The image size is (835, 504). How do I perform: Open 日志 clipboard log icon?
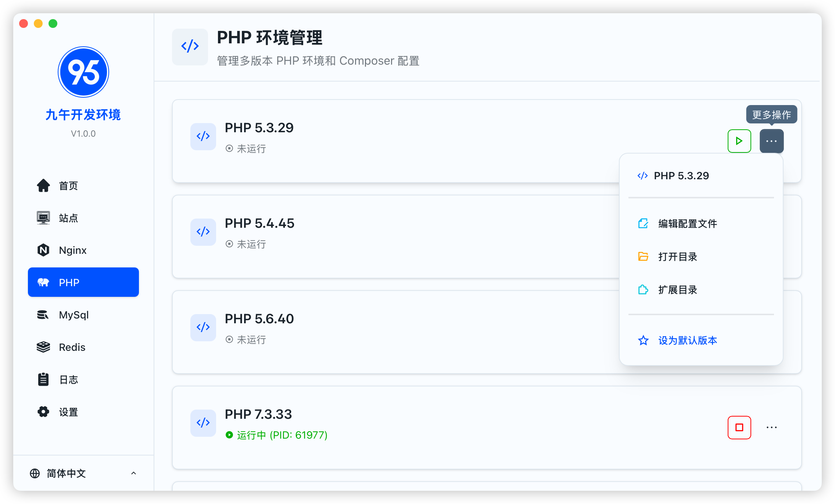[43, 379]
